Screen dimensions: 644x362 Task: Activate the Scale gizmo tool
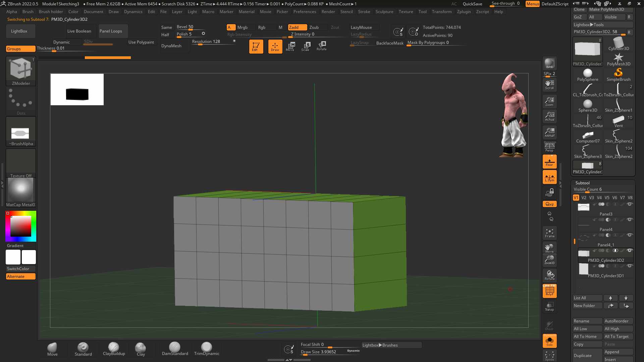[x=305, y=46]
